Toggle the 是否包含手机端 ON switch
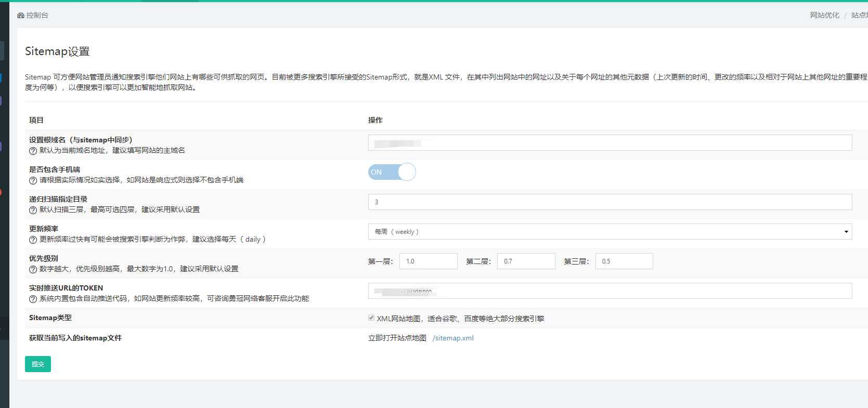 pyautogui.click(x=392, y=172)
